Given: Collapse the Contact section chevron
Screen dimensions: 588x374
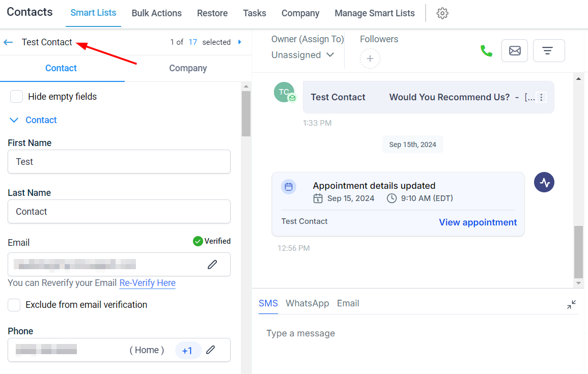Looking at the screenshot, I should point(14,120).
